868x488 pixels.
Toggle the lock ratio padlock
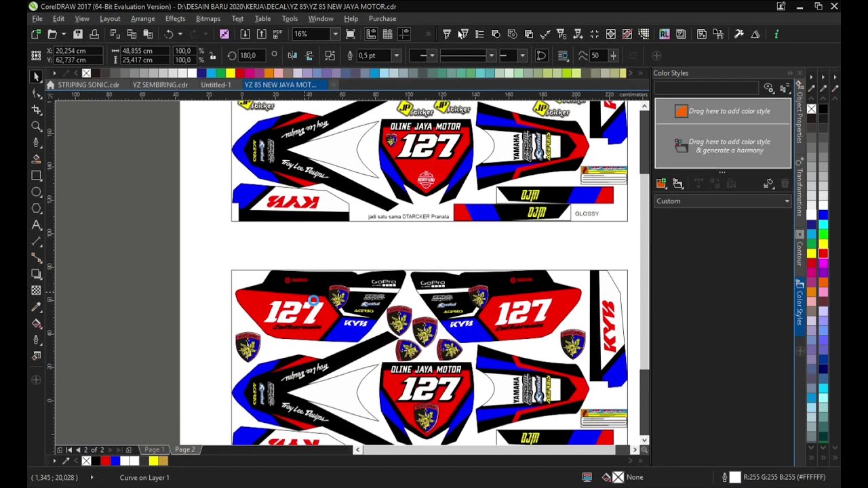(212, 56)
